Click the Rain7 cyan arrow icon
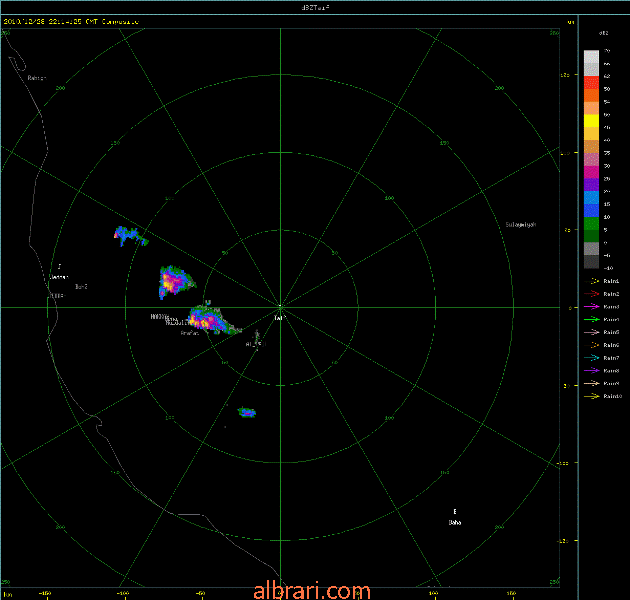This screenshot has width=630, height=600. pyautogui.click(x=592, y=358)
